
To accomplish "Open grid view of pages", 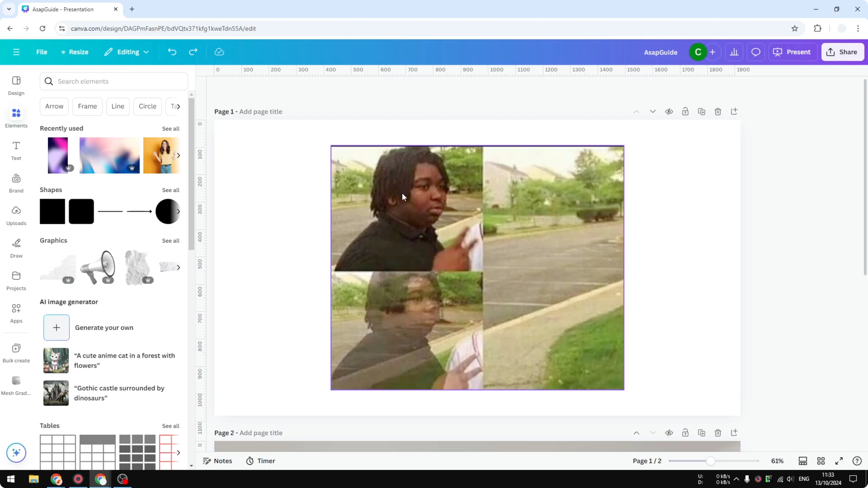I will [x=821, y=461].
